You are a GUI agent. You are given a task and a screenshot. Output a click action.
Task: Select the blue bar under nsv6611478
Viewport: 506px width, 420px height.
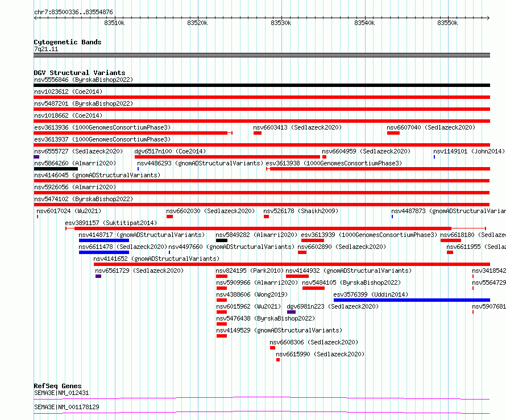pyautogui.click(x=104, y=252)
